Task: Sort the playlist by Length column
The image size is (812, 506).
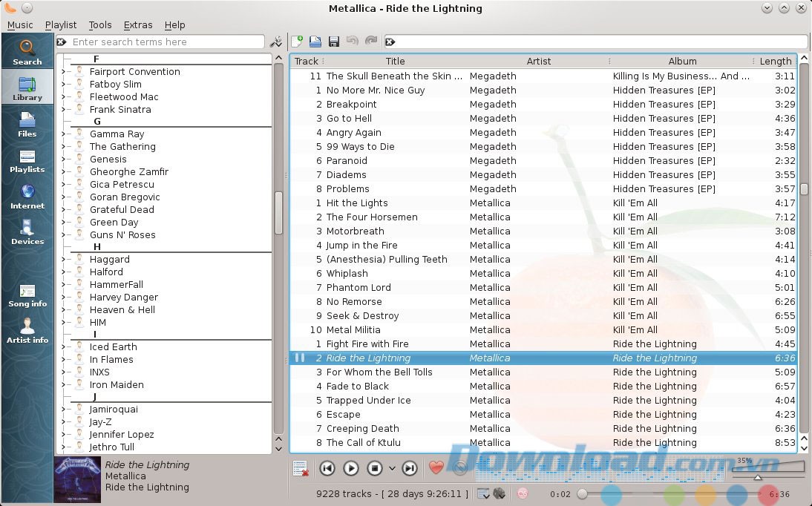Action: pos(776,62)
